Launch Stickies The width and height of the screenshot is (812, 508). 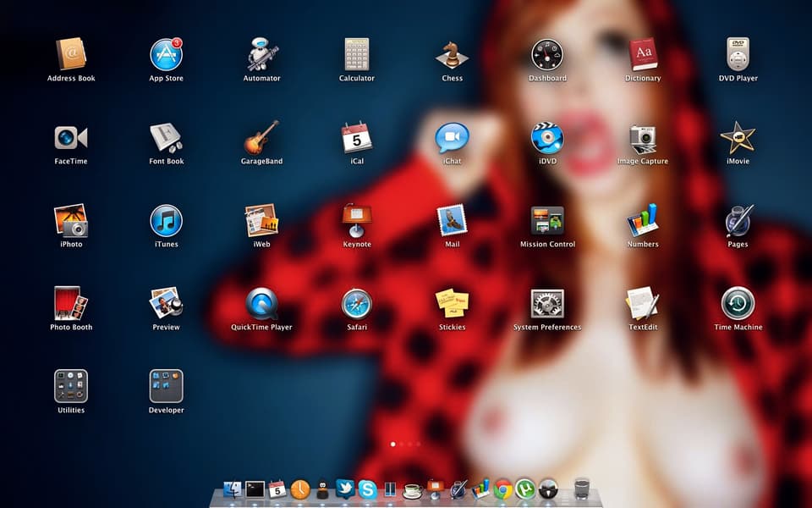(x=452, y=304)
